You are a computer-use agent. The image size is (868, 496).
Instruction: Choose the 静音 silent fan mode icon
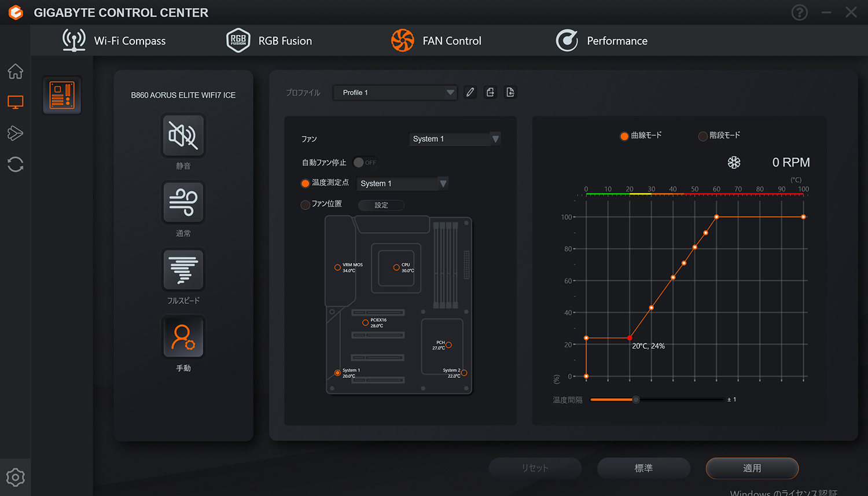point(183,135)
